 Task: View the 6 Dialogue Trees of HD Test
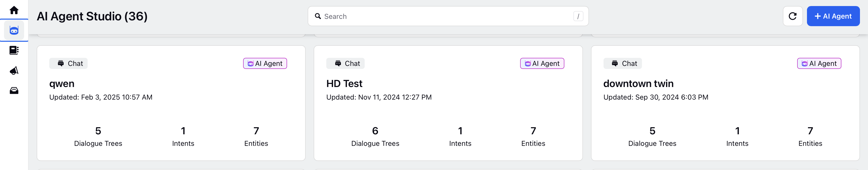[x=375, y=137]
